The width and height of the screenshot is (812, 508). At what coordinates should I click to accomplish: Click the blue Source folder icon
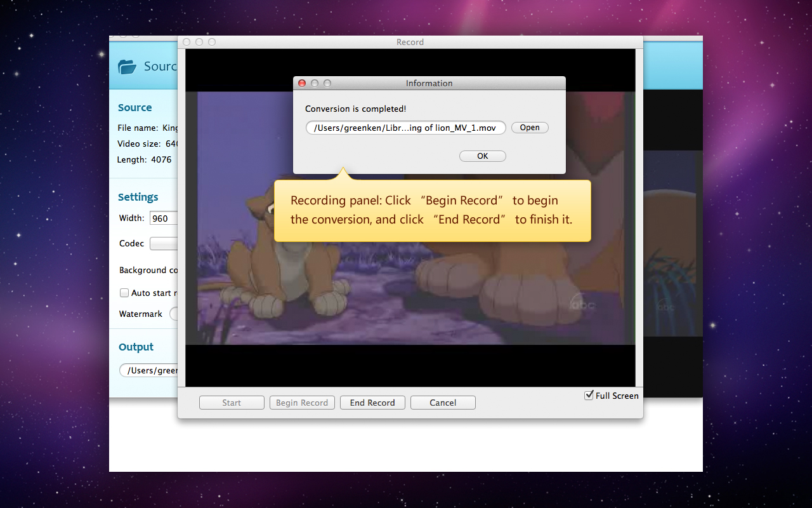tap(128, 67)
